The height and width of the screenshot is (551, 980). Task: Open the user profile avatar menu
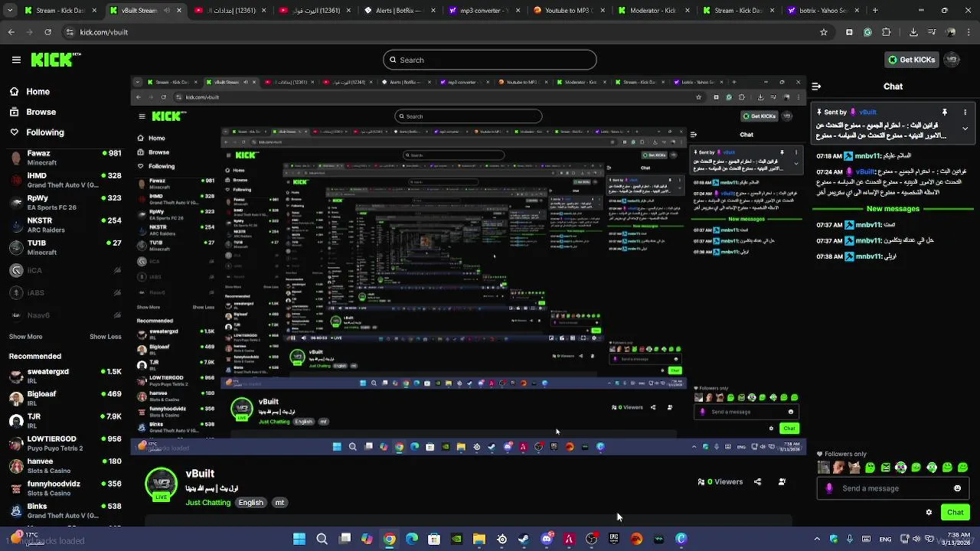tap(952, 60)
